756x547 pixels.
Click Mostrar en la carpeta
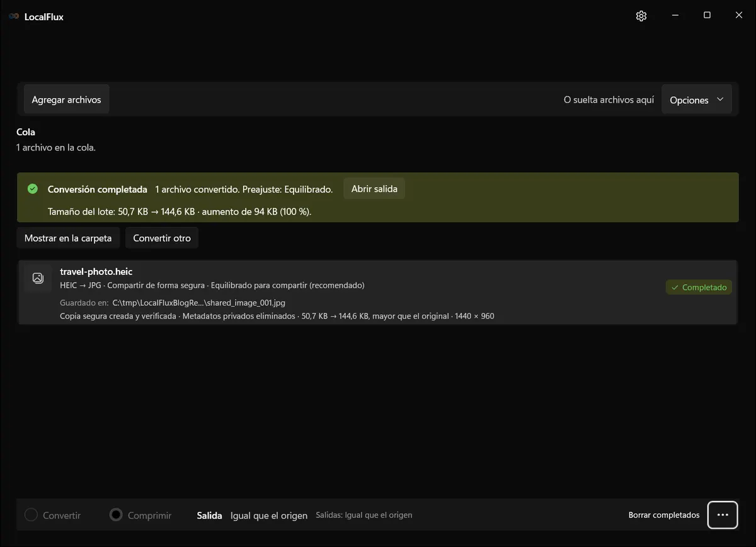coord(68,238)
